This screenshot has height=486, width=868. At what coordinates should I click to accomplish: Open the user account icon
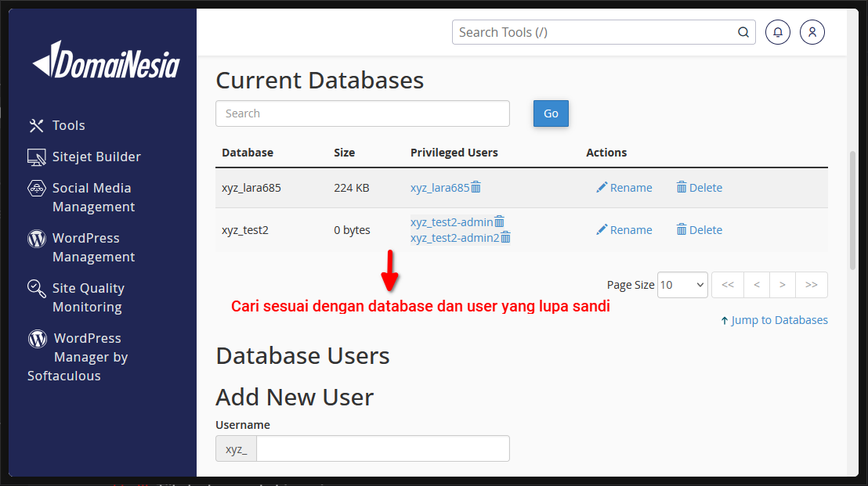click(x=812, y=31)
